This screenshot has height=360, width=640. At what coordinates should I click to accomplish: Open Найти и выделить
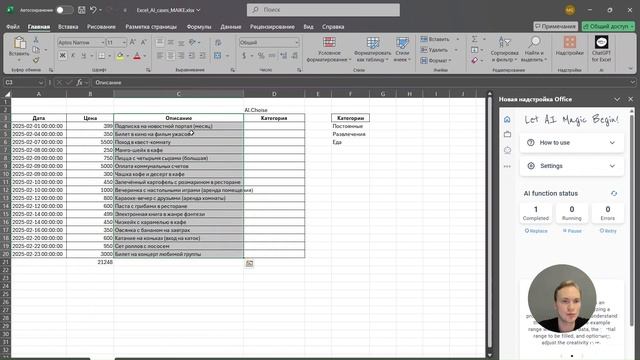coord(534,49)
